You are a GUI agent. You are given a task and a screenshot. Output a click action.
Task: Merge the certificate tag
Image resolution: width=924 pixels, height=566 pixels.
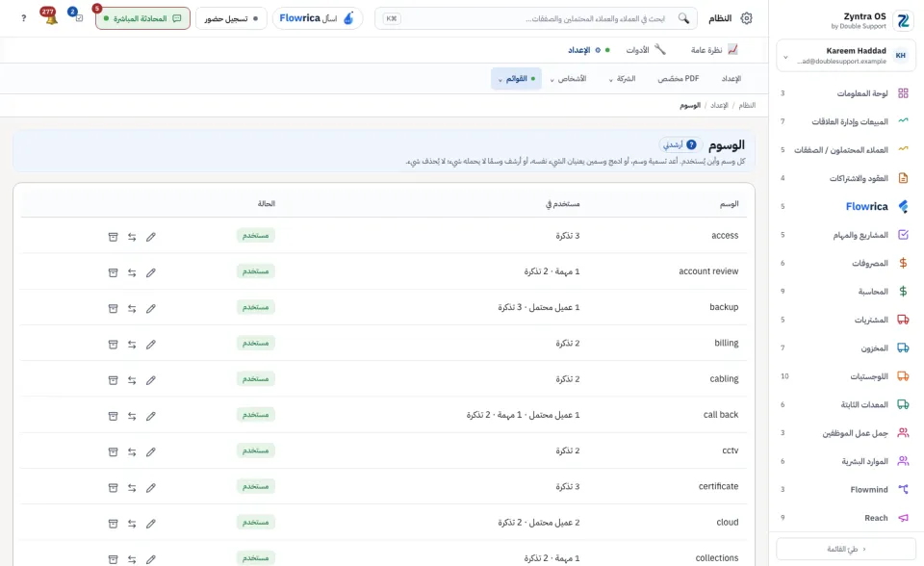(x=132, y=488)
